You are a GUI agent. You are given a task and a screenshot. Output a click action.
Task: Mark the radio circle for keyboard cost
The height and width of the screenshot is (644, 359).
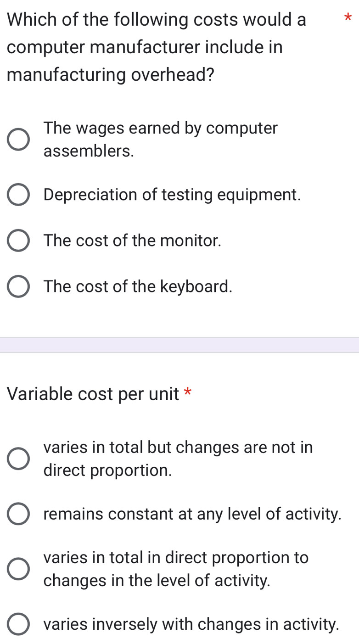(x=18, y=286)
